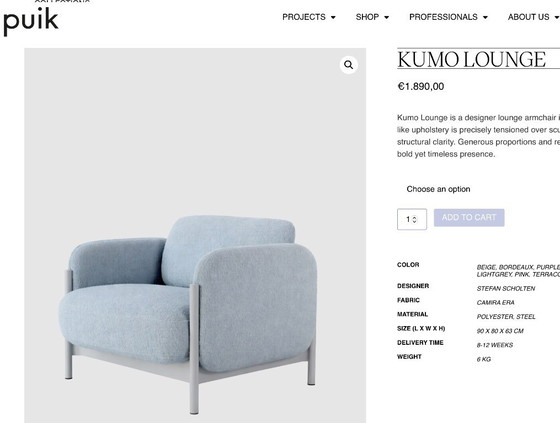The width and height of the screenshot is (560, 423).
Task: Expand the Professionals menu arrow
Action: [x=485, y=17]
